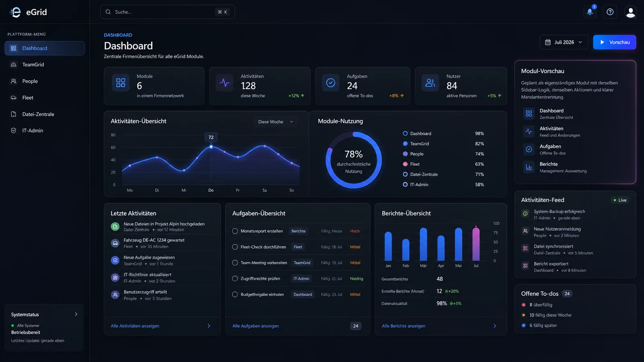Expand the Systemstatus panel chevron
Image resolution: width=644 pixels, height=362 pixels.
[x=76, y=315]
